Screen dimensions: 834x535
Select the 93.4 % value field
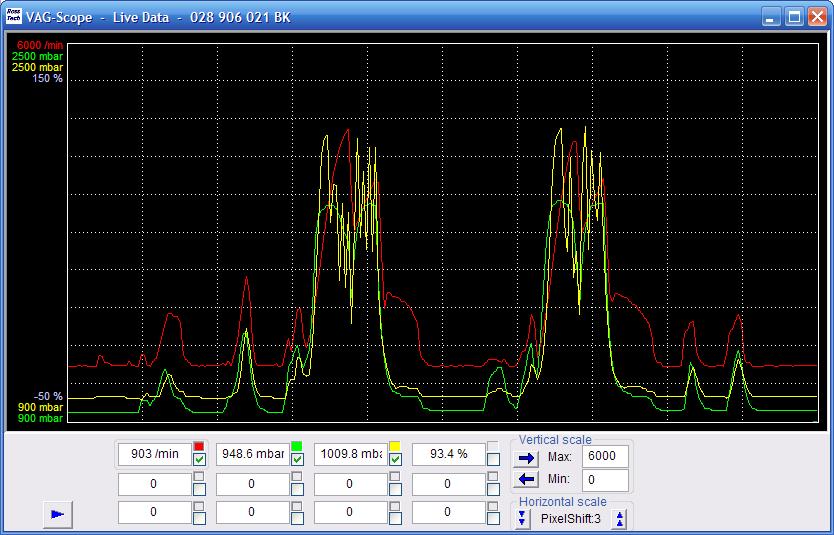[448, 454]
